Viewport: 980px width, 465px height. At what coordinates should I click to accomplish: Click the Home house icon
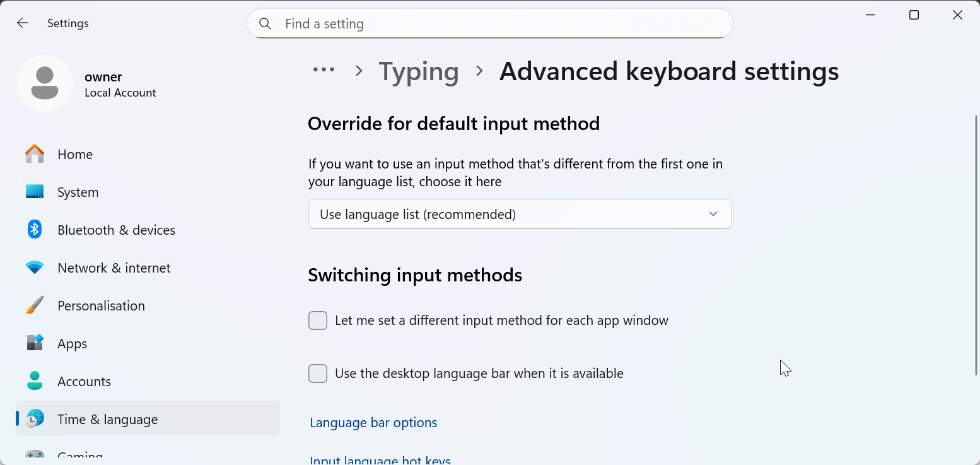[x=35, y=154]
